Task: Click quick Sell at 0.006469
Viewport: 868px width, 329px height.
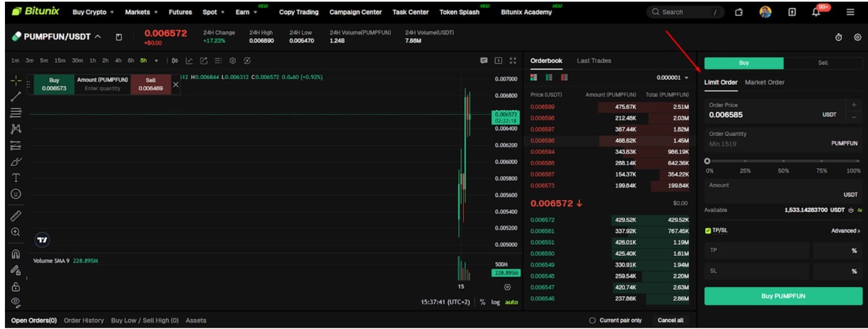Action: click(x=150, y=84)
